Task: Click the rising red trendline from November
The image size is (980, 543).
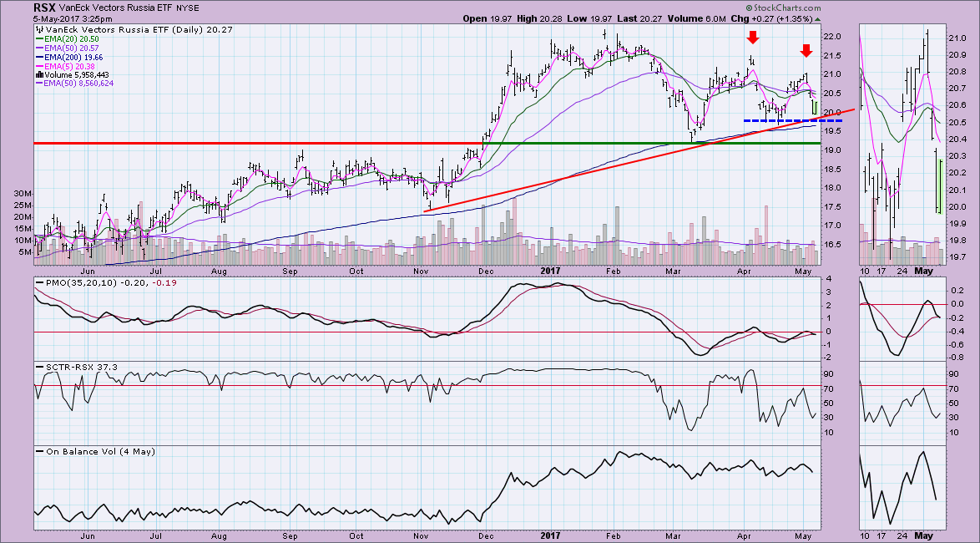Action: (x=584, y=174)
